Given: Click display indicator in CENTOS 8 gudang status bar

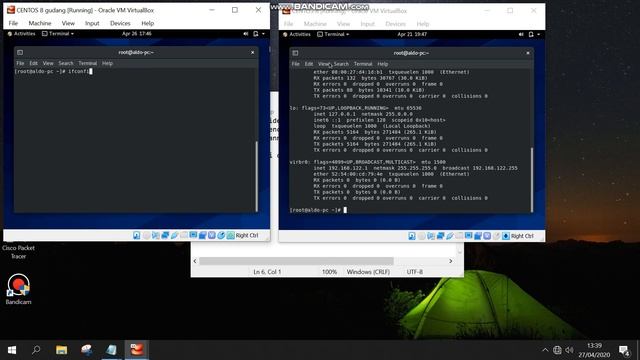Looking at the screenshot, I should [193, 236].
